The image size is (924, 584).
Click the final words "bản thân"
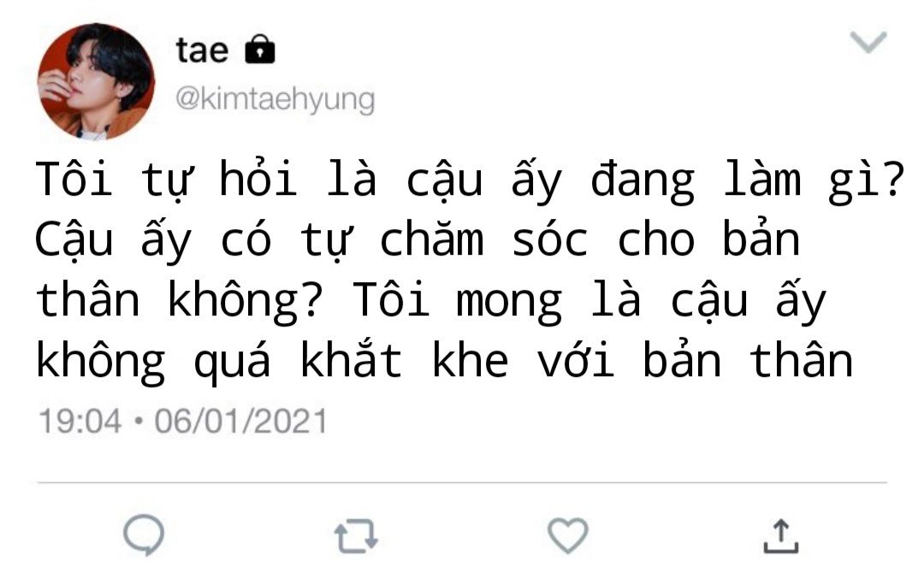coord(748,360)
